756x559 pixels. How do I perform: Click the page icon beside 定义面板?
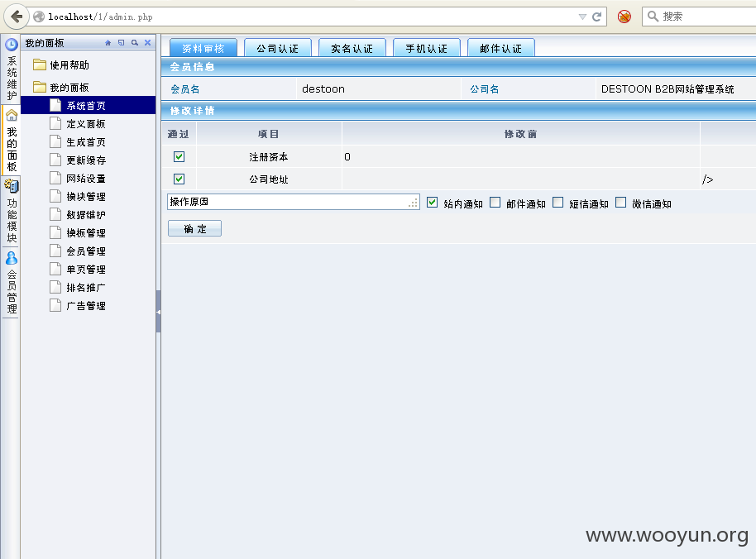[x=55, y=123]
